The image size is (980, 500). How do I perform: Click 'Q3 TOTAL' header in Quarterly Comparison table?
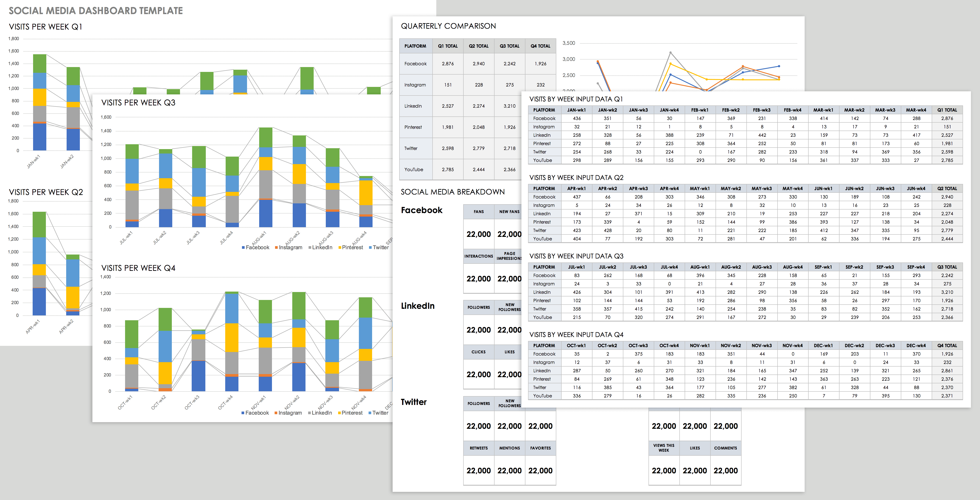[x=509, y=46]
